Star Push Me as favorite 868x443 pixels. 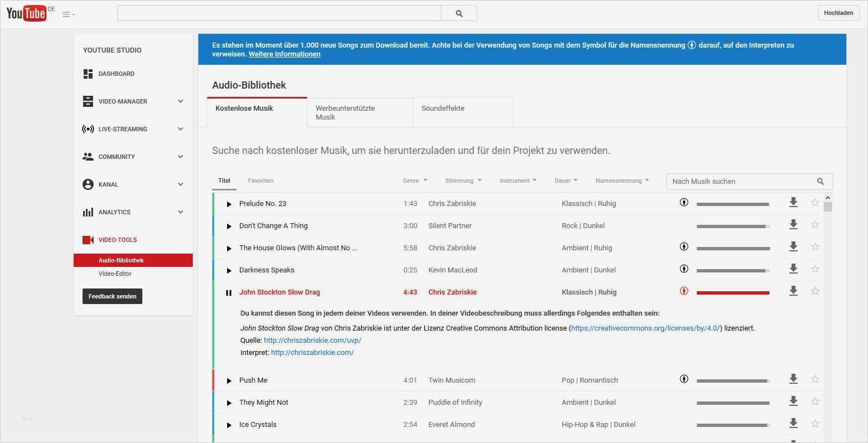coord(815,379)
